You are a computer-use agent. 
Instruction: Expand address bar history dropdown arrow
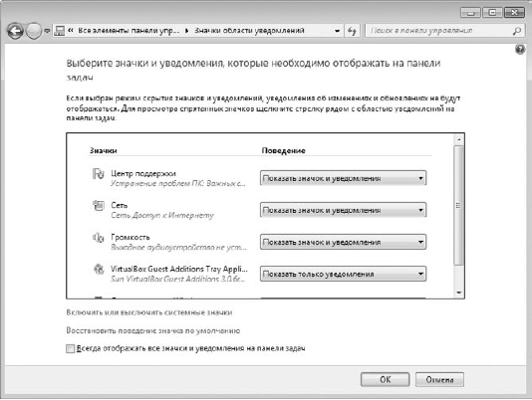337,31
